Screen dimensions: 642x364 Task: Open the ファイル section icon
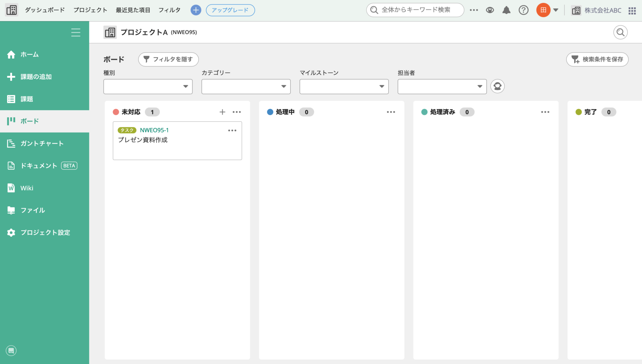click(11, 210)
